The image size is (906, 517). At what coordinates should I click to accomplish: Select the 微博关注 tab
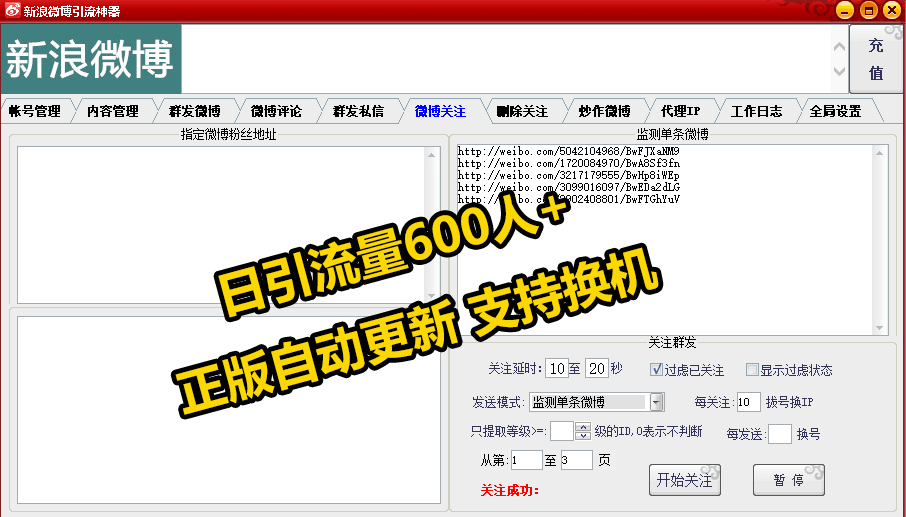(440, 111)
